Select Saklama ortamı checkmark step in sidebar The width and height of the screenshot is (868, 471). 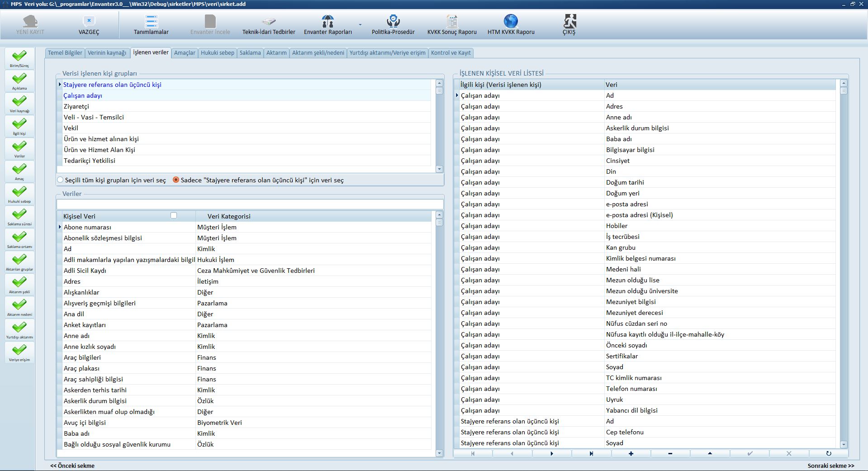tap(19, 239)
